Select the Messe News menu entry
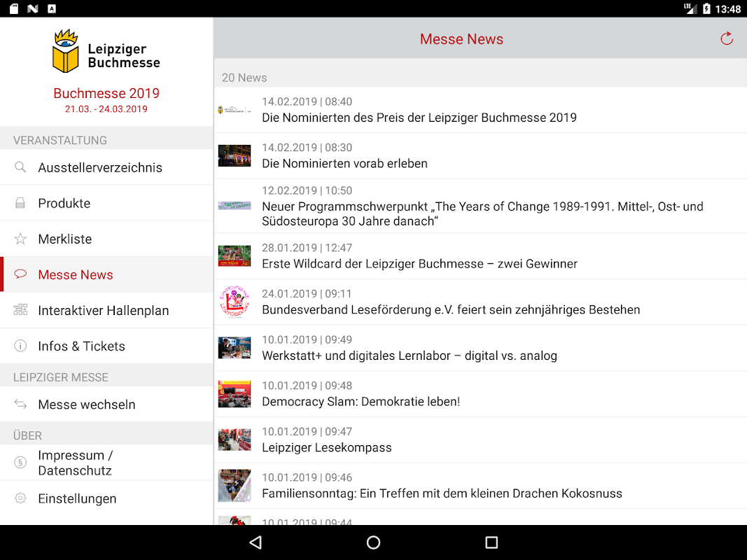Image resolution: width=747 pixels, height=560 pixels. click(106, 274)
